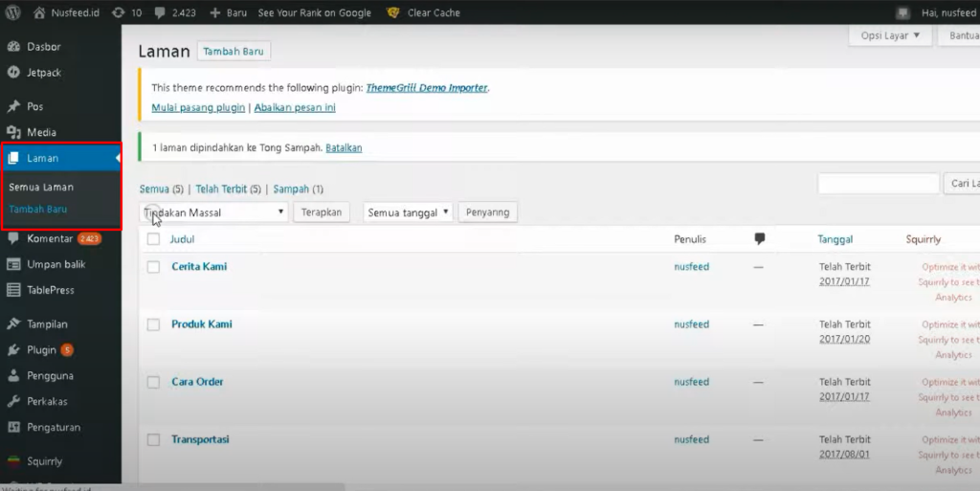
Task: Expand the Opsi Layar panel
Action: (x=889, y=36)
